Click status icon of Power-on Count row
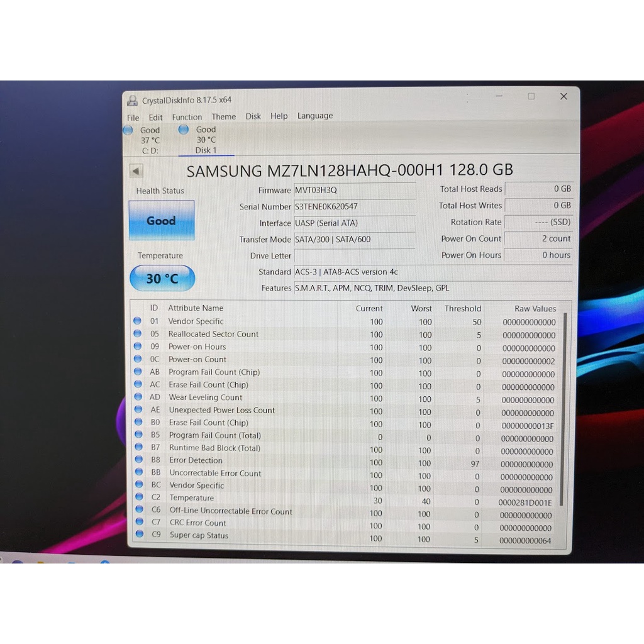Viewport: 644px width, 644px height. (x=138, y=358)
